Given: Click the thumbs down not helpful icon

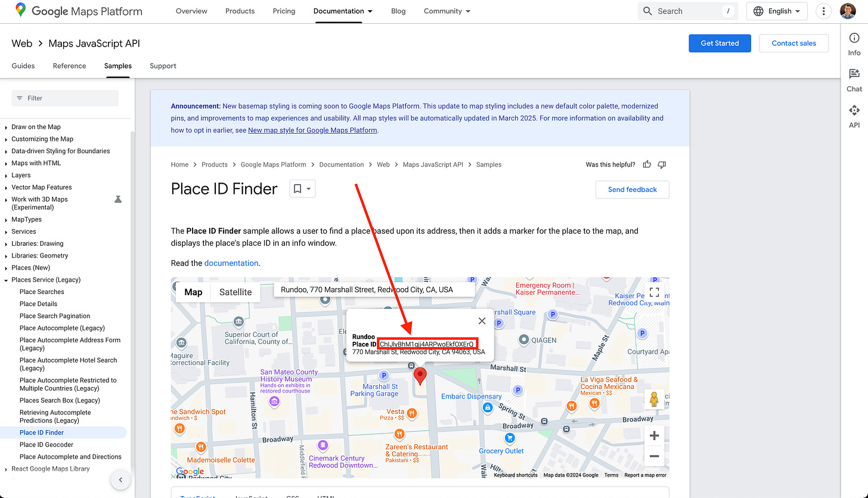Looking at the screenshot, I should [x=662, y=165].
